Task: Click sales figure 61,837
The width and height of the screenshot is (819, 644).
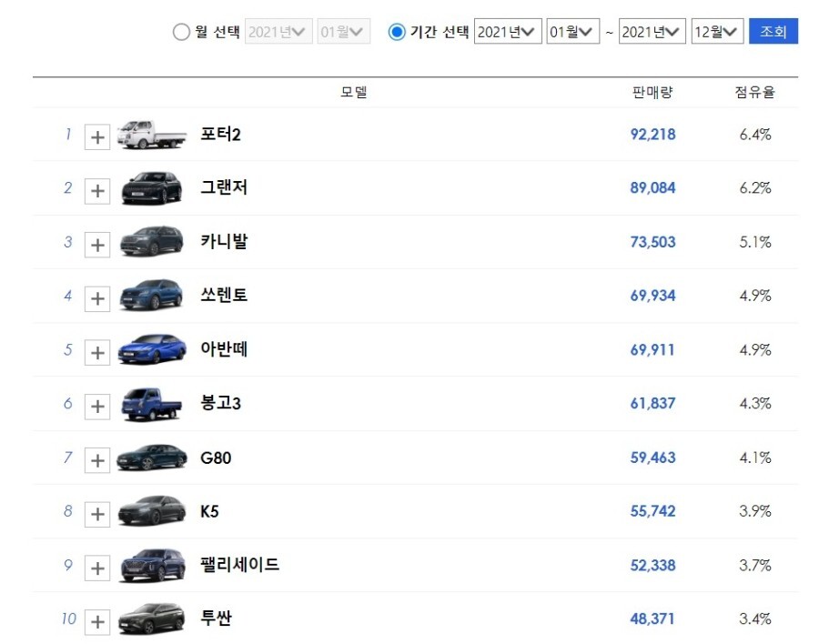Action: pos(652,404)
